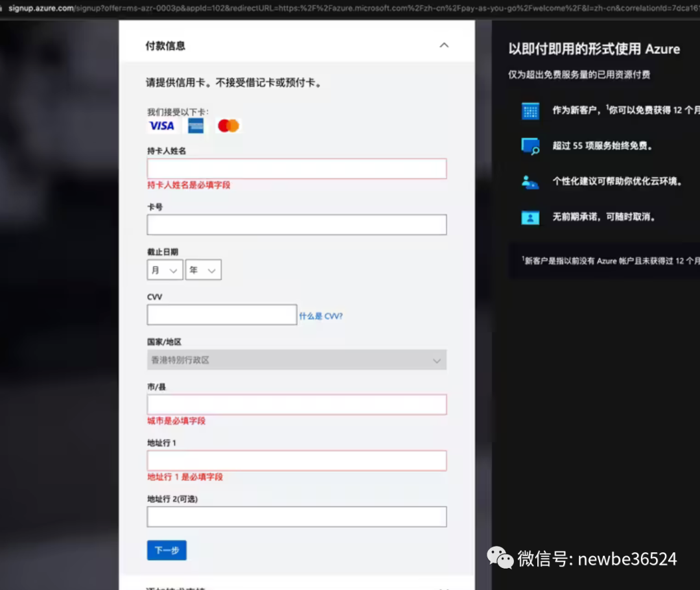Image resolution: width=700 pixels, height=590 pixels.
Task: Click the Mastercard logo
Action: coord(228,126)
